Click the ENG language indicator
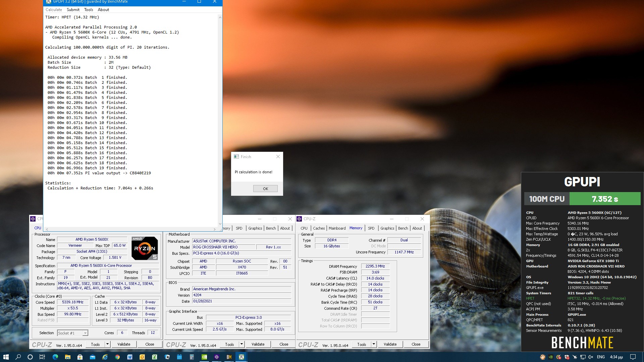 point(601,357)
